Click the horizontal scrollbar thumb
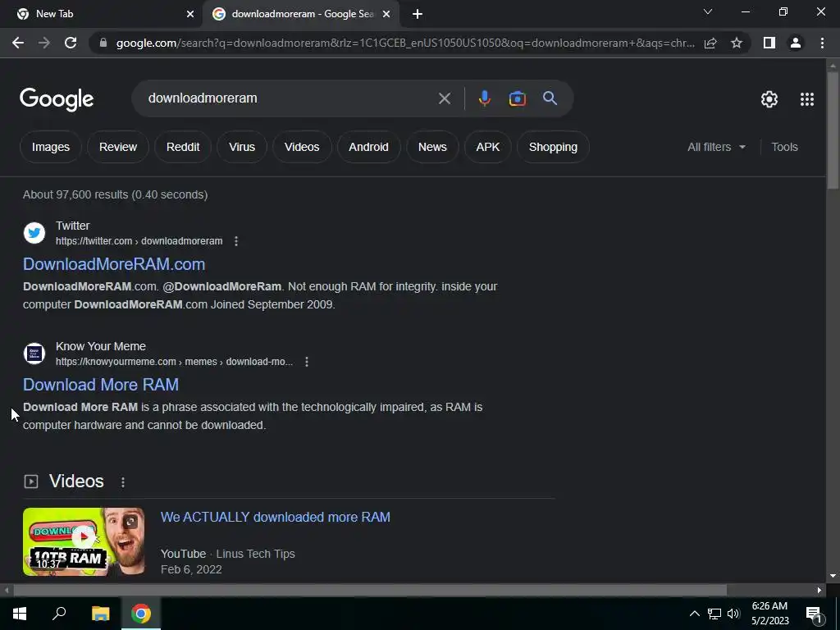This screenshot has height=630, width=840. pos(370,590)
